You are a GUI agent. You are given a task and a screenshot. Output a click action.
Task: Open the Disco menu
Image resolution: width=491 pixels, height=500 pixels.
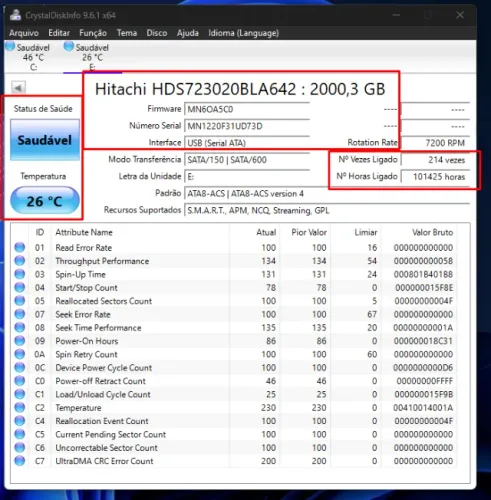(157, 33)
